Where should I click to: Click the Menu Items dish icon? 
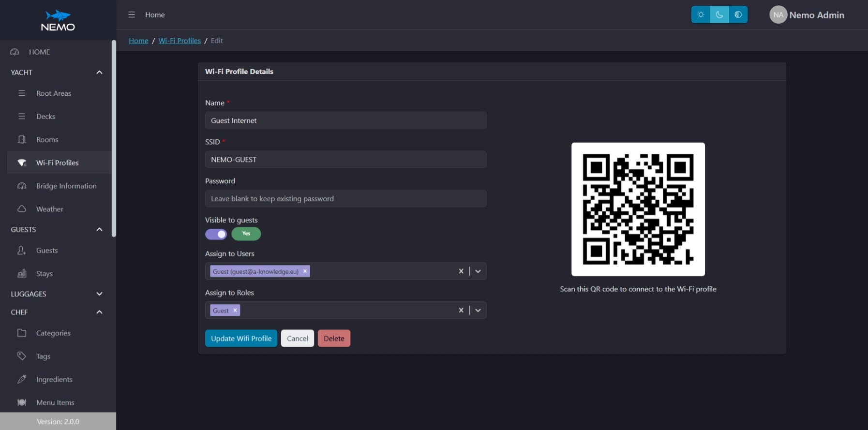(x=22, y=402)
